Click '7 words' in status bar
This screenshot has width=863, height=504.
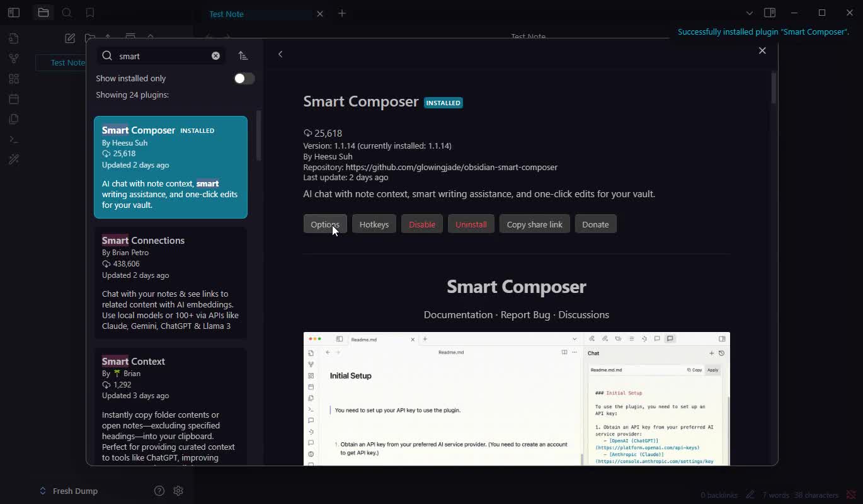point(775,495)
